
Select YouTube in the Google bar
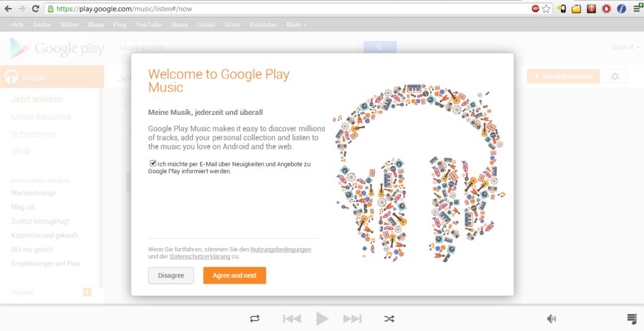149,24
